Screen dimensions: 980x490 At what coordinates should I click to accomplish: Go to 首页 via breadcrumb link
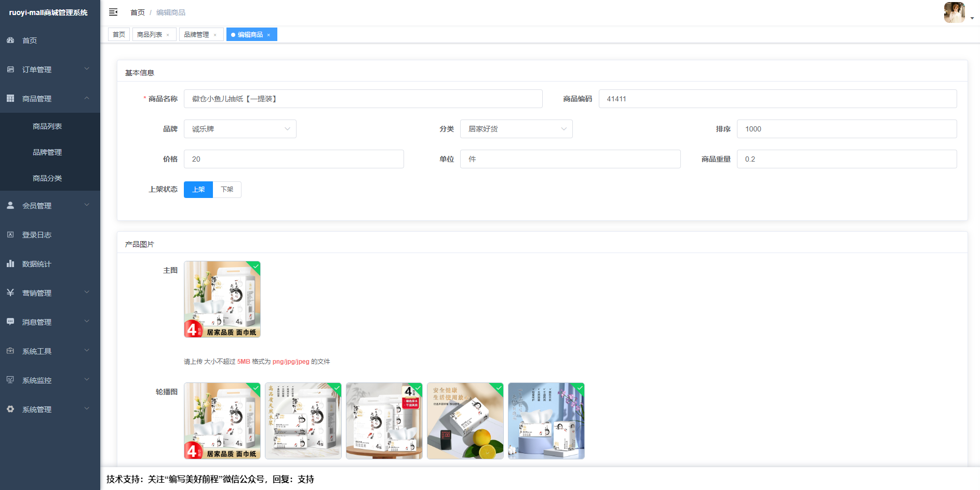138,12
